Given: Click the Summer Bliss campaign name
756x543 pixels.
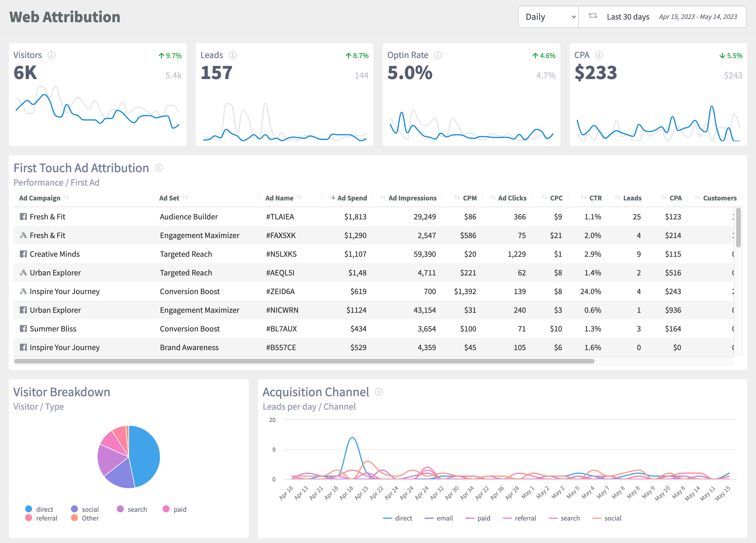Looking at the screenshot, I should (x=53, y=329).
